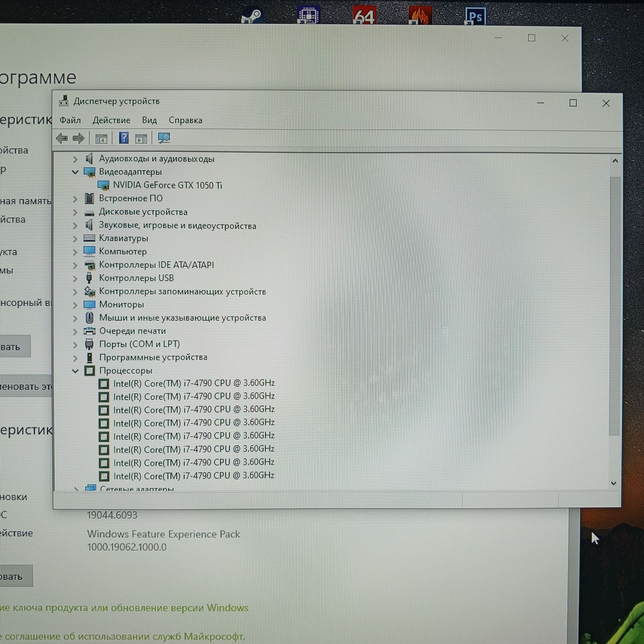Click Scan for hardware changes monitor icon
The height and width of the screenshot is (644, 644).
[x=164, y=138]
